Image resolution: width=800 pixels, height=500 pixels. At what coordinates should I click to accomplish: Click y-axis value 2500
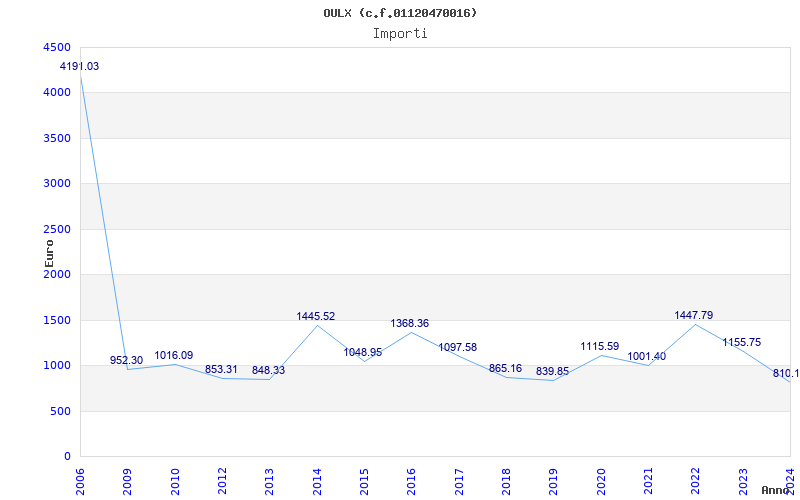click(x=57, y=229)
